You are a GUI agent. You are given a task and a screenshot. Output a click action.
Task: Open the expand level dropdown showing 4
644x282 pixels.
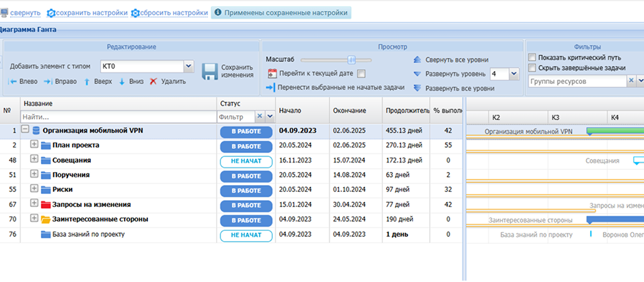[514, 74]
